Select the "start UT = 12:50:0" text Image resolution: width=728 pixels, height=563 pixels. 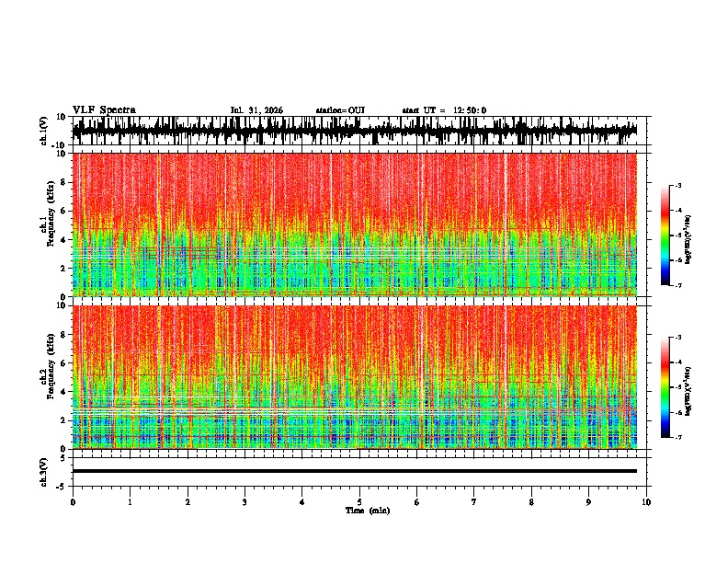444,110
